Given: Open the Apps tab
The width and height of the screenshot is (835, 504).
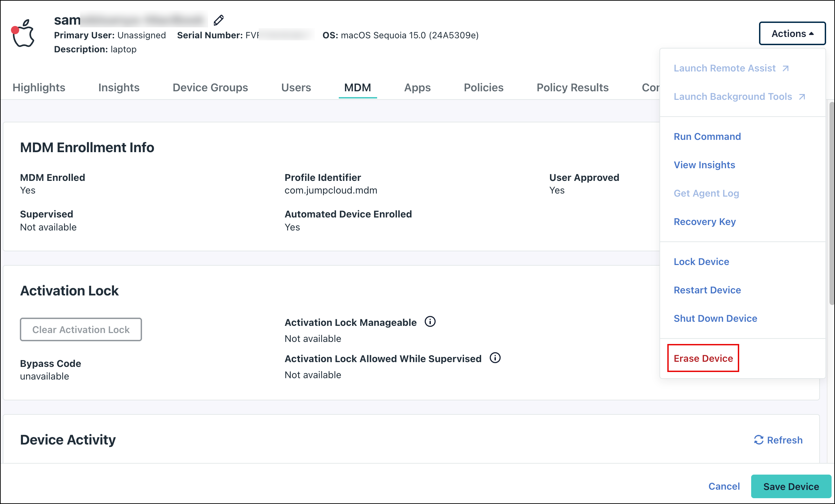Looking at the screenshot, I should (417, 88).
